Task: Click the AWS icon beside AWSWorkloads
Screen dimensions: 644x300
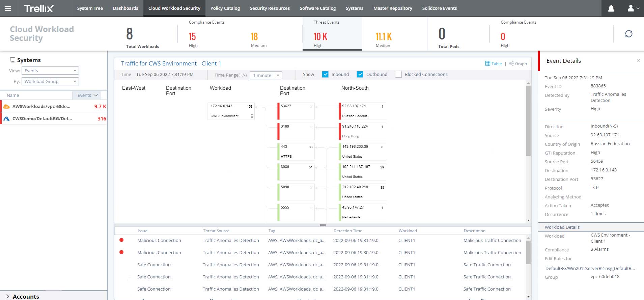Action: pyautogui.click(x=6, y=106)
